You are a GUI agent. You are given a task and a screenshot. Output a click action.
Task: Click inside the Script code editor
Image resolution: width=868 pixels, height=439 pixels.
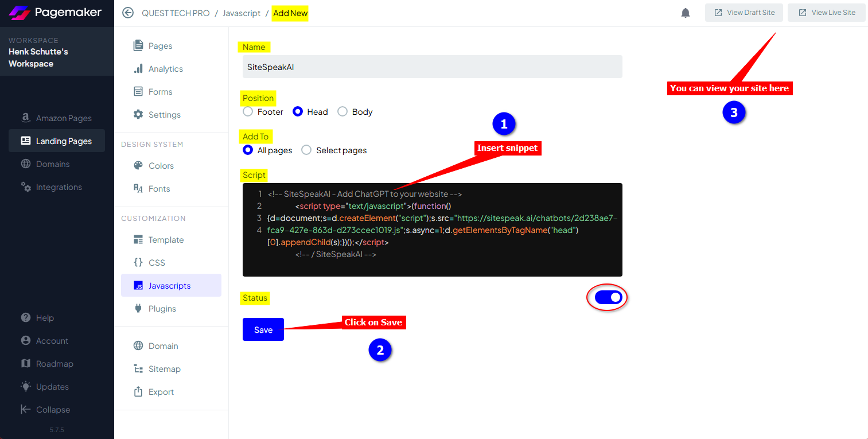(433, 230)
